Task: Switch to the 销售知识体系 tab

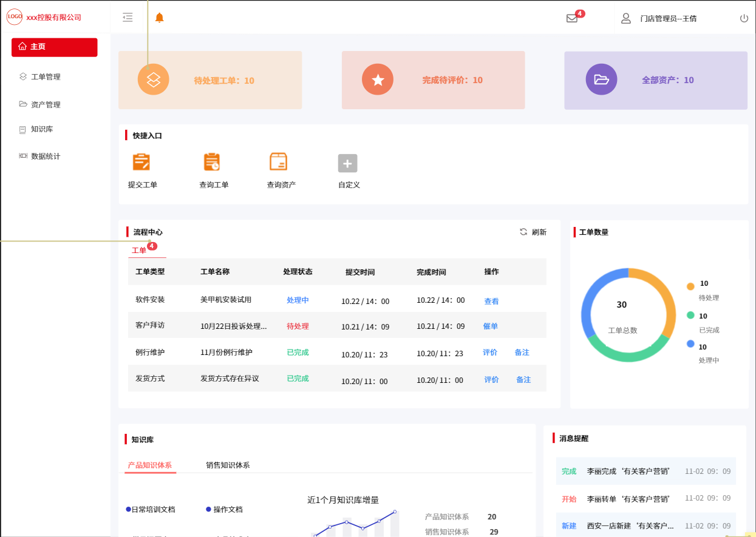Action: tap(229, 465)
